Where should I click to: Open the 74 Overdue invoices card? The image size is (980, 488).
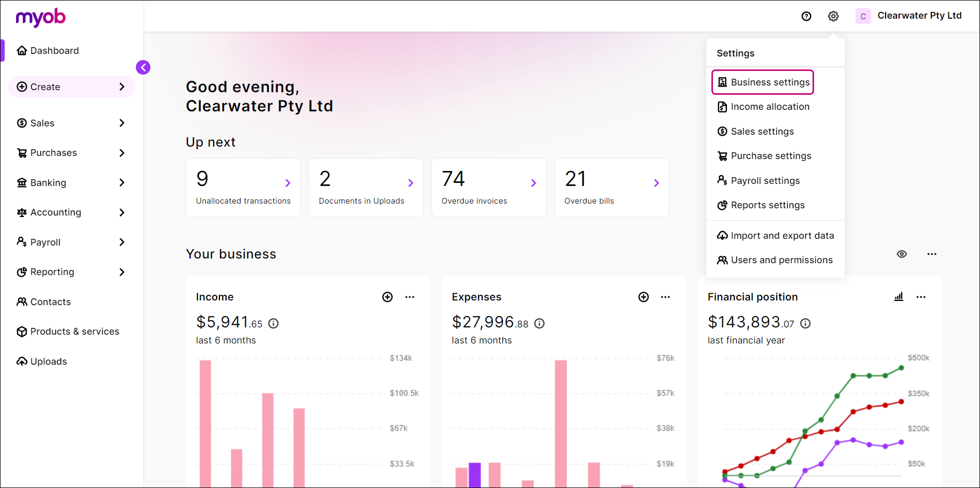pos(488,188)
